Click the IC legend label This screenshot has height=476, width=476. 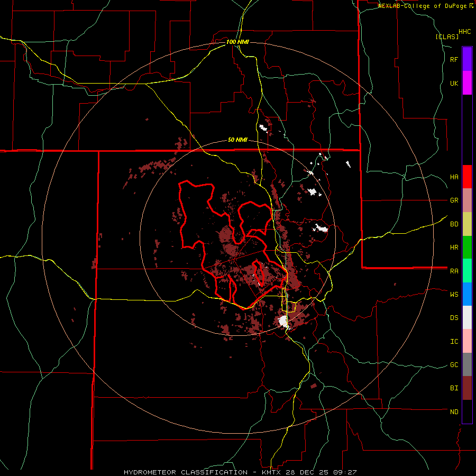coord(454,342)
